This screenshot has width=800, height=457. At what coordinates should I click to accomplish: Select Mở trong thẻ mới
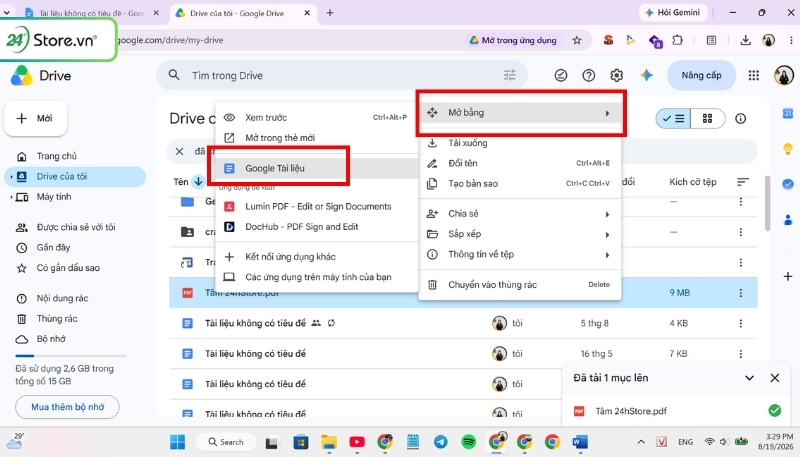click(x=316, y=138)
